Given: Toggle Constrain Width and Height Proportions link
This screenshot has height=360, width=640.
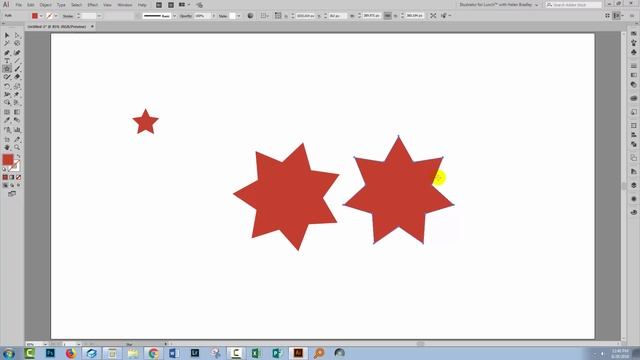Looking at the screenshot, I should (x=387, y=16).
